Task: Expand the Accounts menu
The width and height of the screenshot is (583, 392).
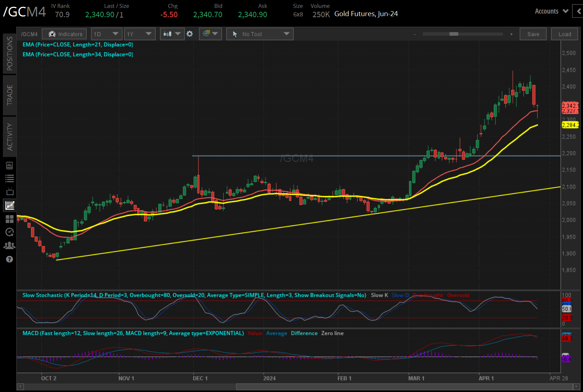Action: [551, 11]
